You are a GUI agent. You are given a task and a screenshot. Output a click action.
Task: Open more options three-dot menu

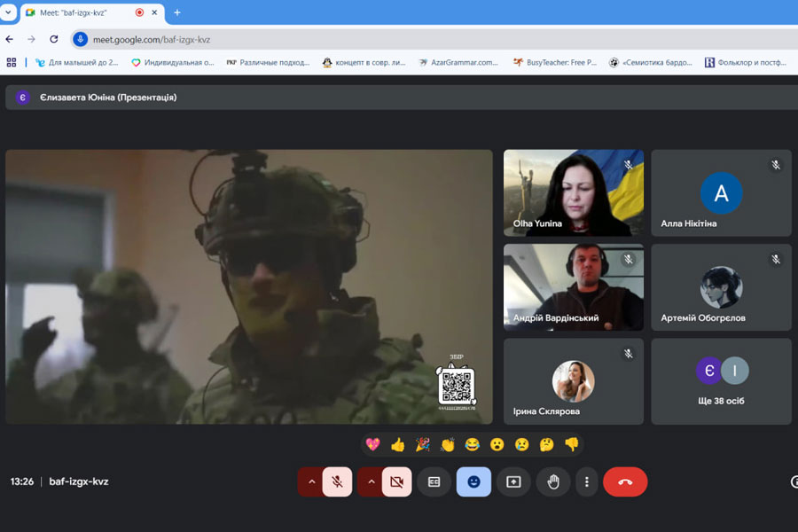587,481
